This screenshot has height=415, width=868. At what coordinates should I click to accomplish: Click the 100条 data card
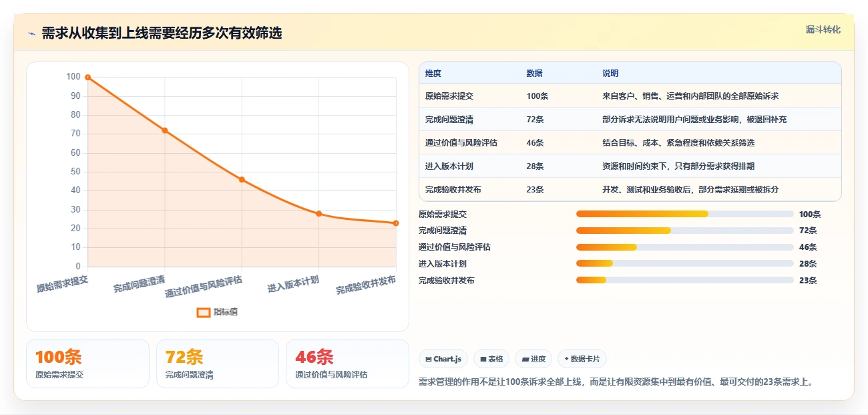coord(87,364)
